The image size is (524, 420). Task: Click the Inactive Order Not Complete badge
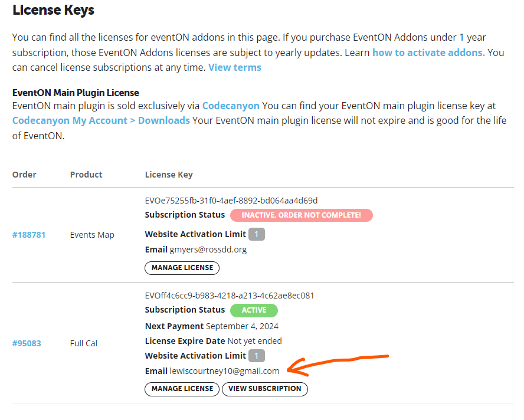(x=302, y=215)
